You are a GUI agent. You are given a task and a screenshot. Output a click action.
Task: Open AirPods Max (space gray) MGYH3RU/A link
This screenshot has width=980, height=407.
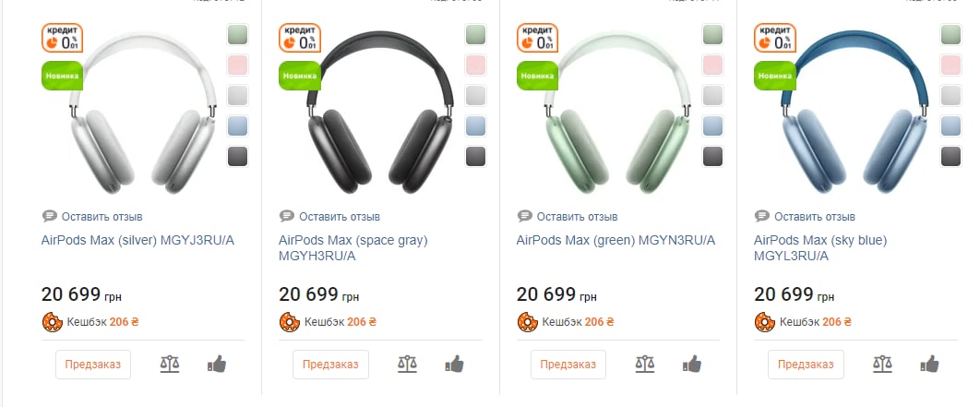click(353, 247)
